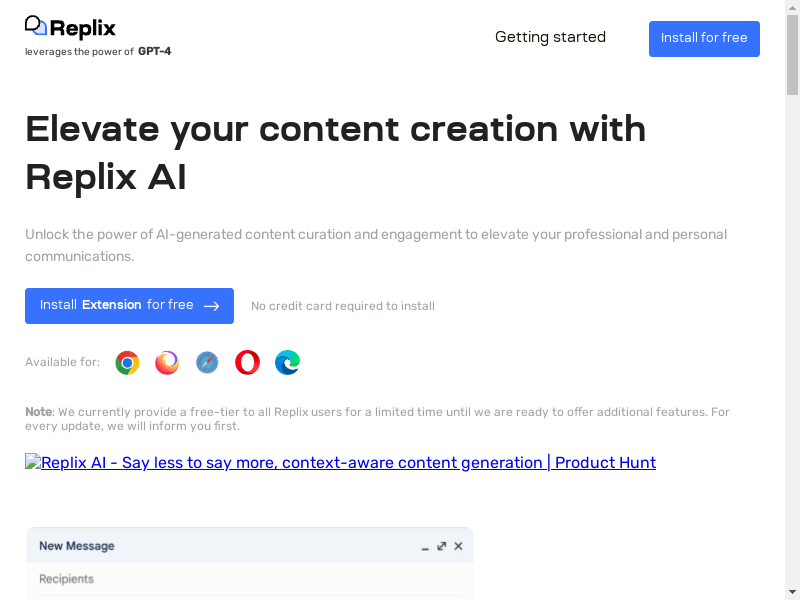
Task: Select the Opera browser icon
Action: (247, 363)
